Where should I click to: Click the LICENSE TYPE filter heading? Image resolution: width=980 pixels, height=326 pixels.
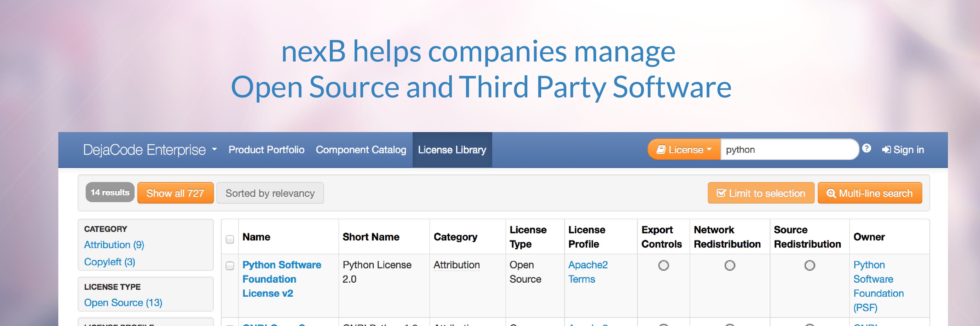click(112, 286)
